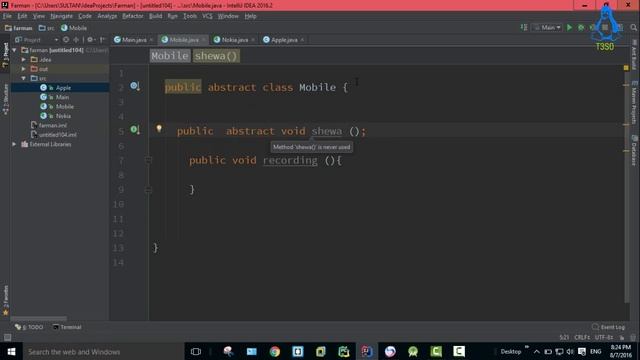640x360 pixels.
Task: Click the Mobile breadcrumb in navigation bar
Action: (x=74, y=28)
